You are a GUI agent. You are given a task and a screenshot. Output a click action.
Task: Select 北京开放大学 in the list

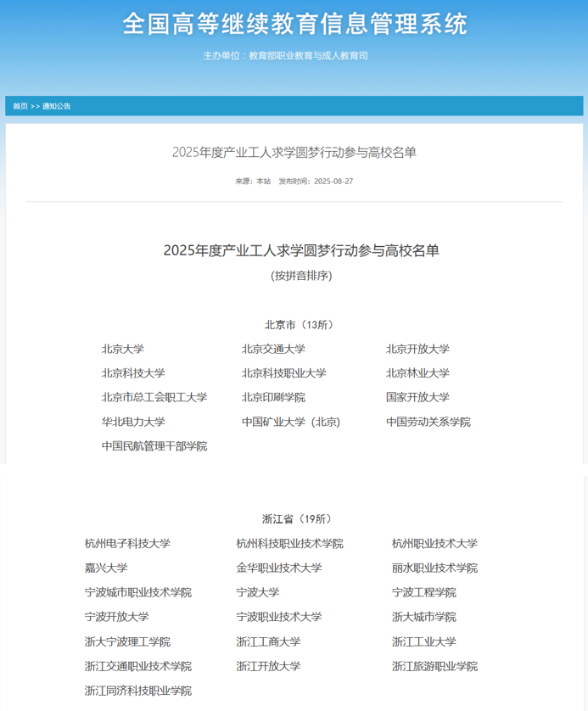(417, 350)
